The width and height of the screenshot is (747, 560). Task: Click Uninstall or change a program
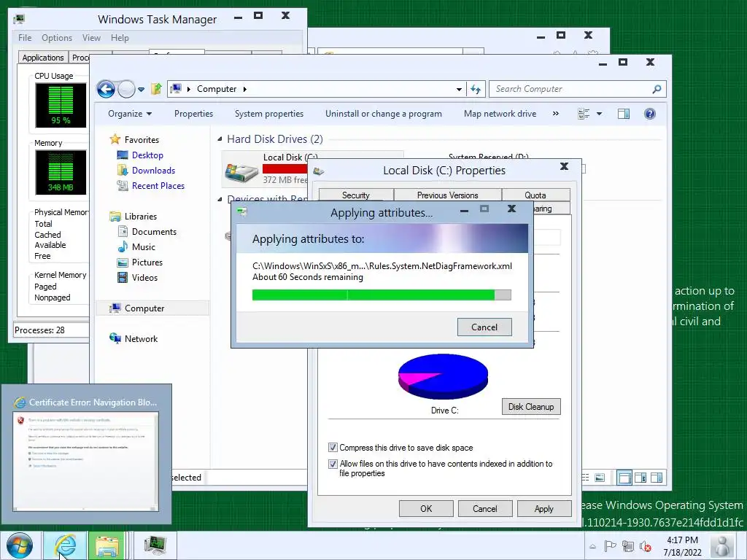tap(384, 113)
